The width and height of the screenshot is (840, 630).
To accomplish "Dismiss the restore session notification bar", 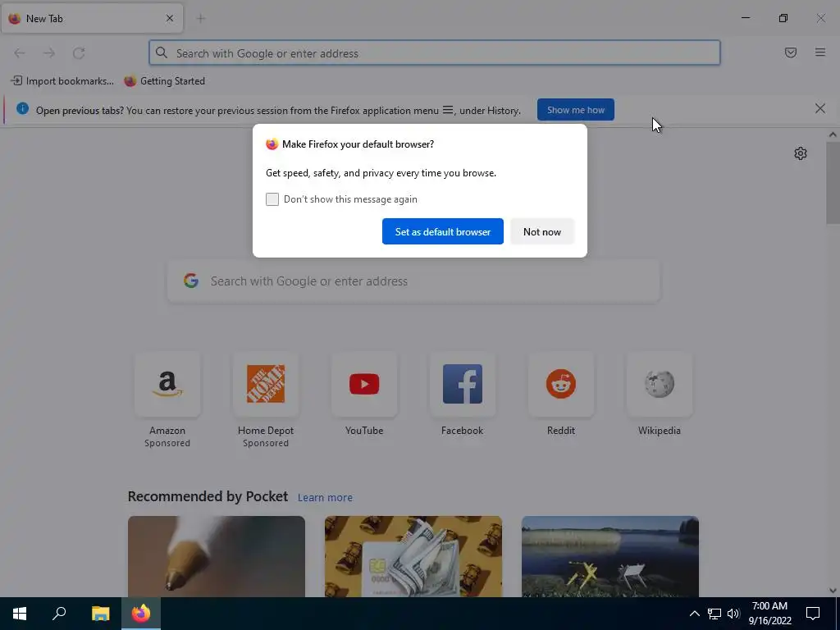I will 820,109.
